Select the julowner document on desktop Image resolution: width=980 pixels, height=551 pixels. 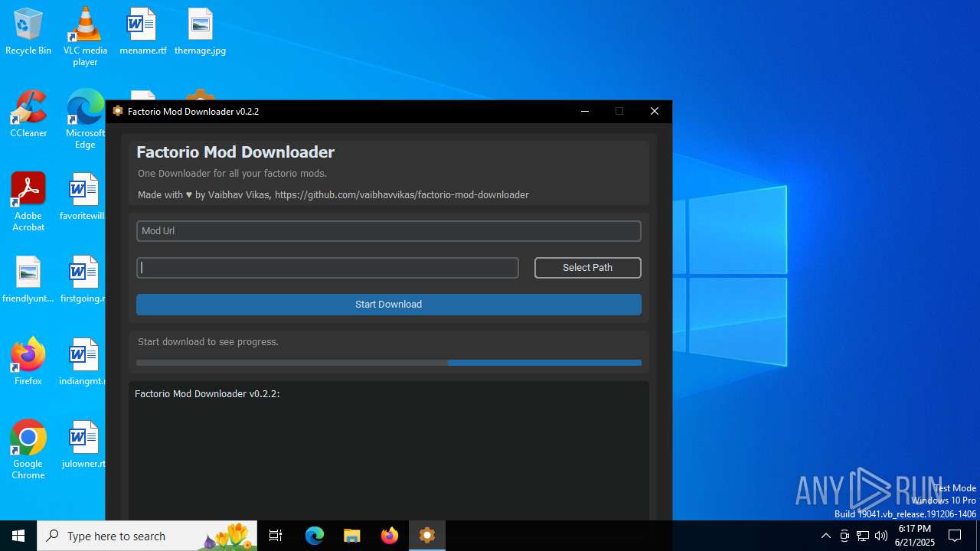tap(83, 445)
